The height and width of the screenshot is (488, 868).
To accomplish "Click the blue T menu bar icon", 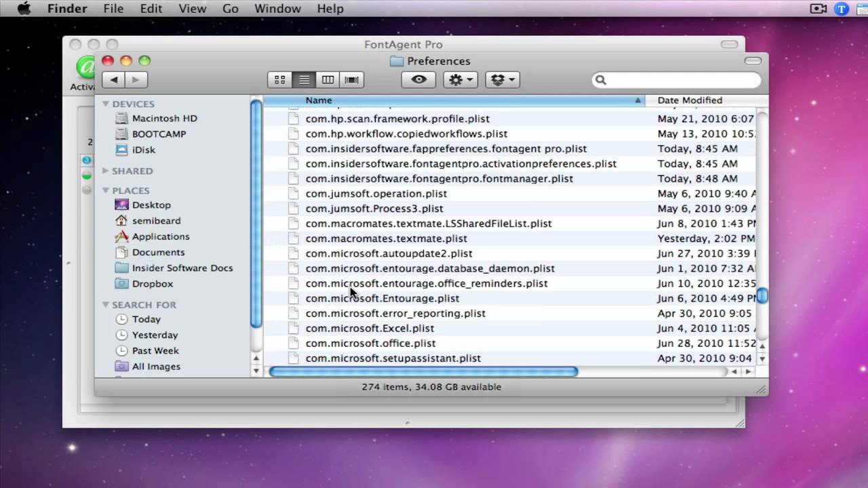I will pos(842,9).
